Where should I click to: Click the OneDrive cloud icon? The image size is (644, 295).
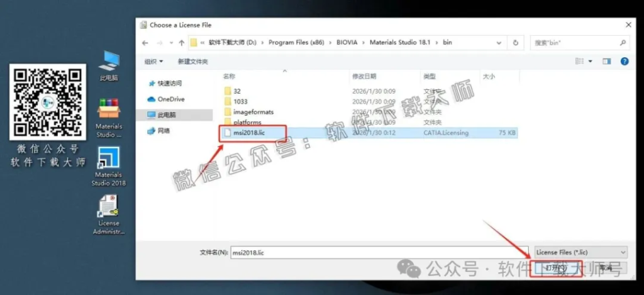point(151,99)
